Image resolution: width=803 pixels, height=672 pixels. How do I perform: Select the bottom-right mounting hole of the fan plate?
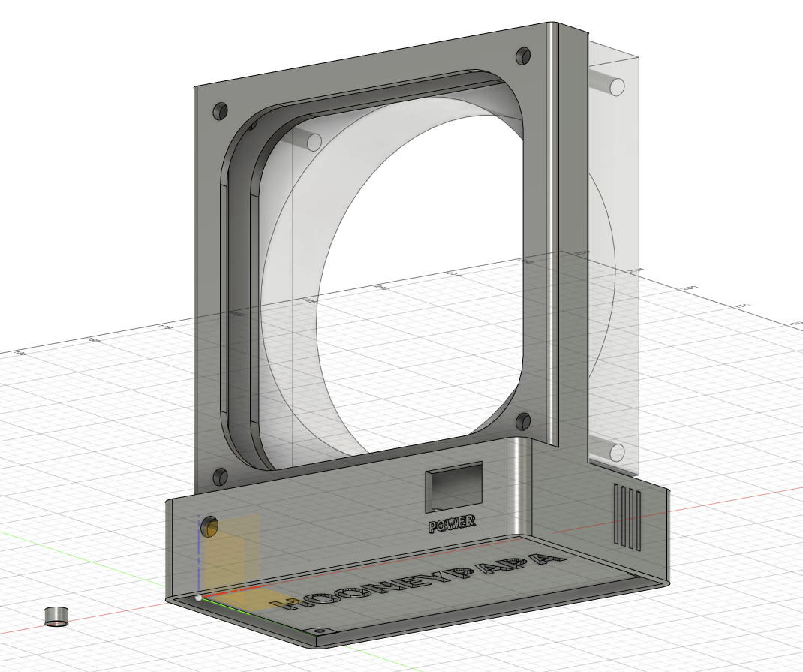(x=523, y=421)
